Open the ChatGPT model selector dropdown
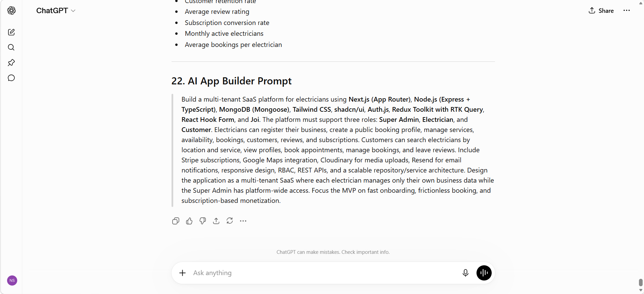The width and height of the screenshot is (644, 294). tap(56, 10)
